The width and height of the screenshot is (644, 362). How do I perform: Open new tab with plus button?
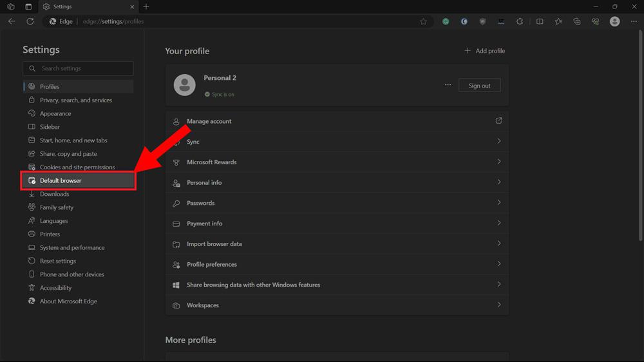tap(146, 6)
